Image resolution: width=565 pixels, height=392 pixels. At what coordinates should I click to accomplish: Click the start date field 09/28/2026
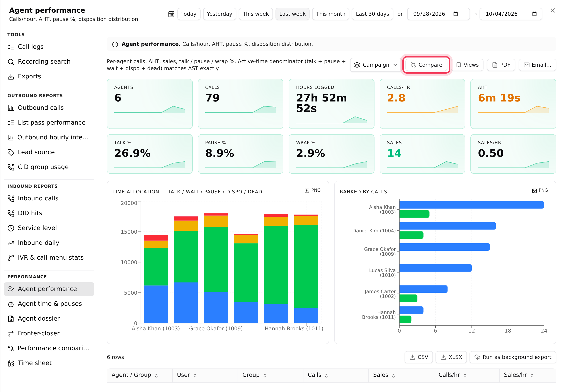tap(438, 14)
